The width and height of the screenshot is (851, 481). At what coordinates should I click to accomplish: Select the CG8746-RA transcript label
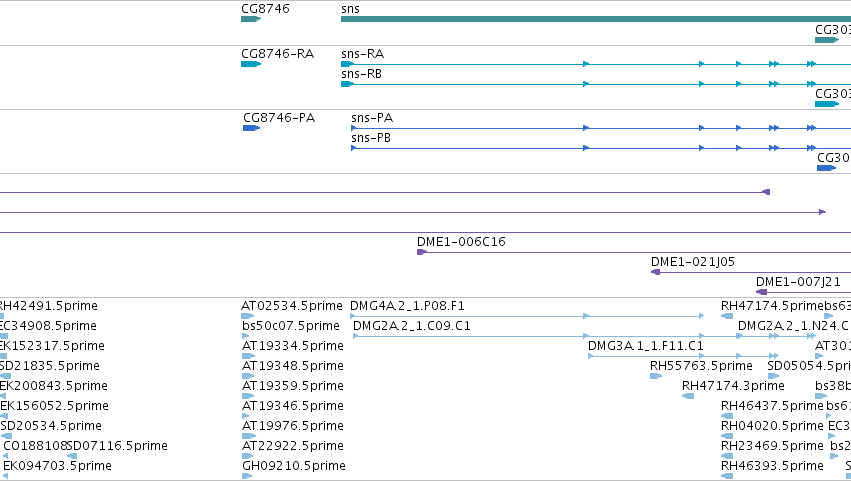pyautogui.click(x=277, y=54)
